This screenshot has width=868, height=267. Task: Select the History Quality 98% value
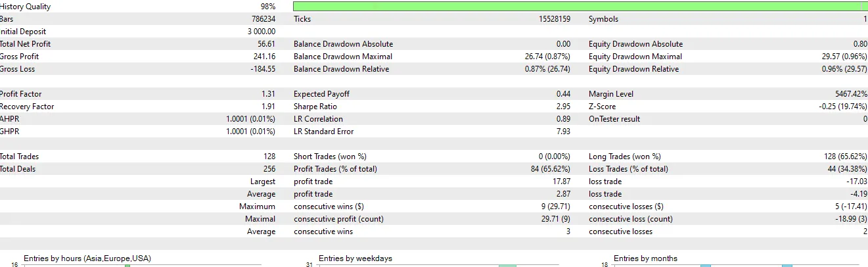point(267,7)
